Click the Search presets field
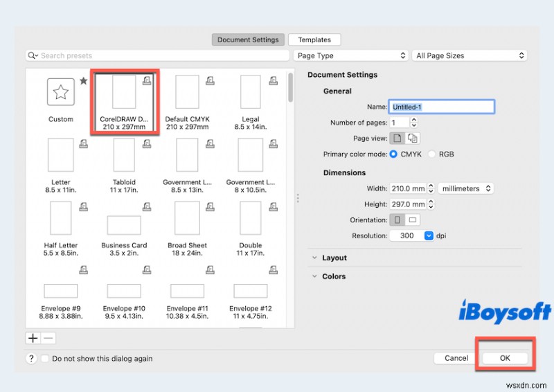The height and width of the screenshot is (392, 554). tap(158, 55)
